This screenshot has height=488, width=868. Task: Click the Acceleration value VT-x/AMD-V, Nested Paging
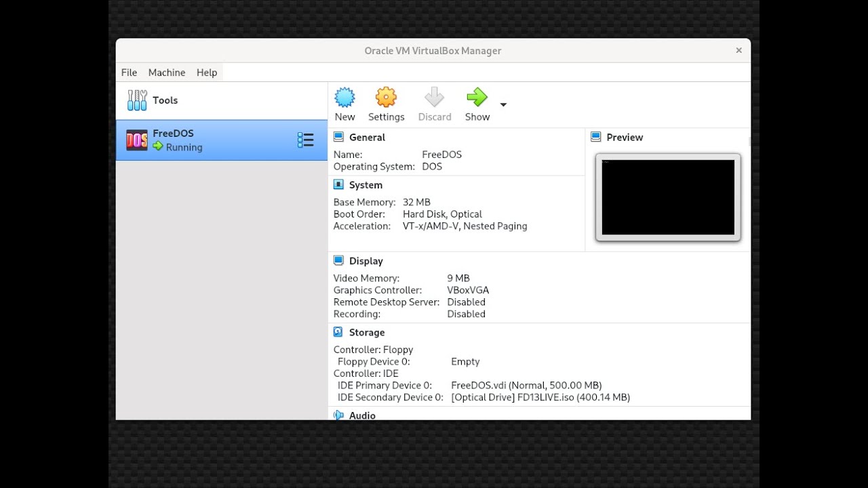tap(465, 226)
